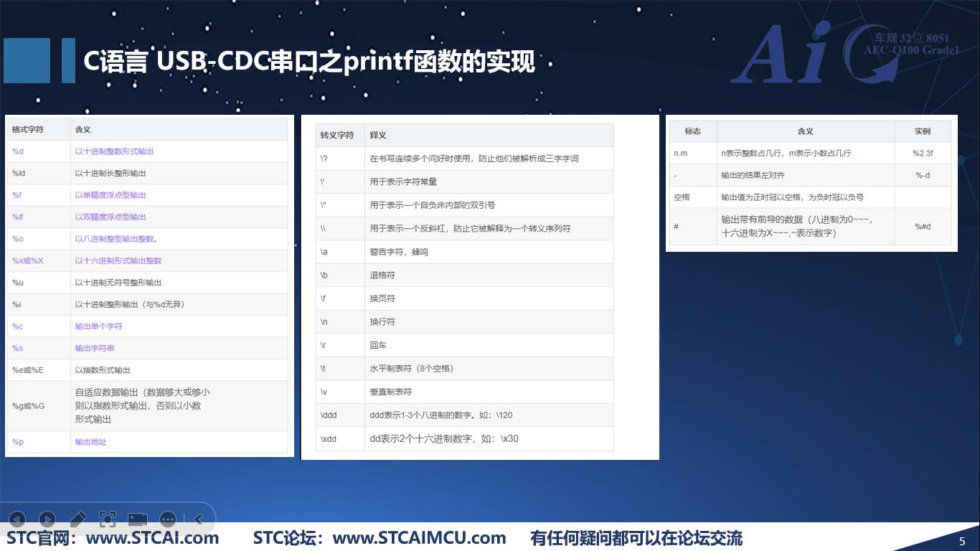Image resolution: width=980 pixels, height=551 pixels.
Task: Select the %c single character entry
Action: [17, 326]
